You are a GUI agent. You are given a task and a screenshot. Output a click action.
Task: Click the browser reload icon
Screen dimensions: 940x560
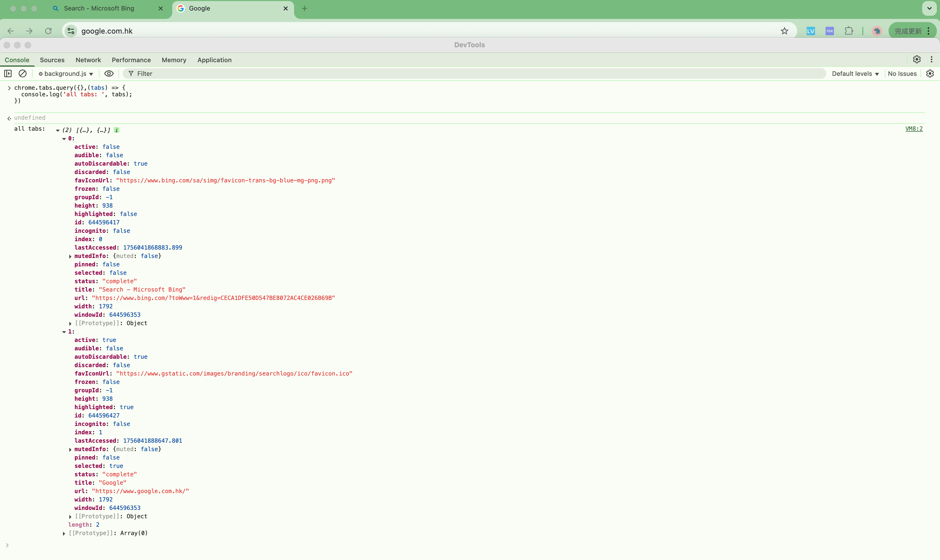point(48,31)
